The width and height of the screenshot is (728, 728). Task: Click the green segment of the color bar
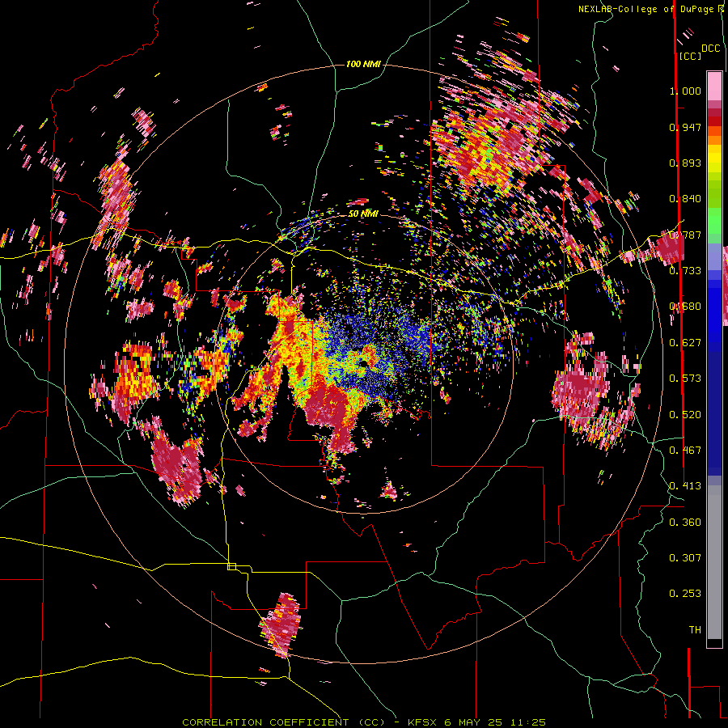714,221
